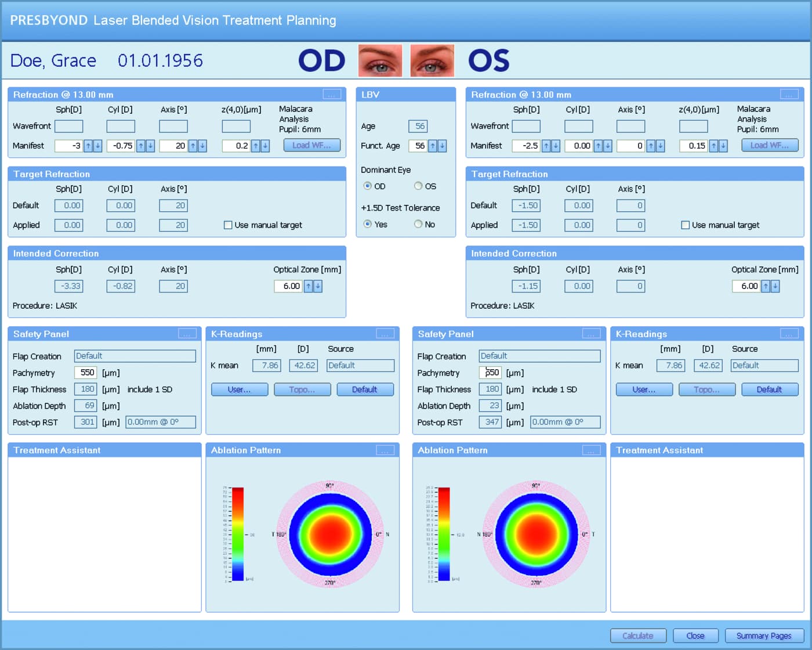Click User button in OD K-Readings

click(240, 389)
